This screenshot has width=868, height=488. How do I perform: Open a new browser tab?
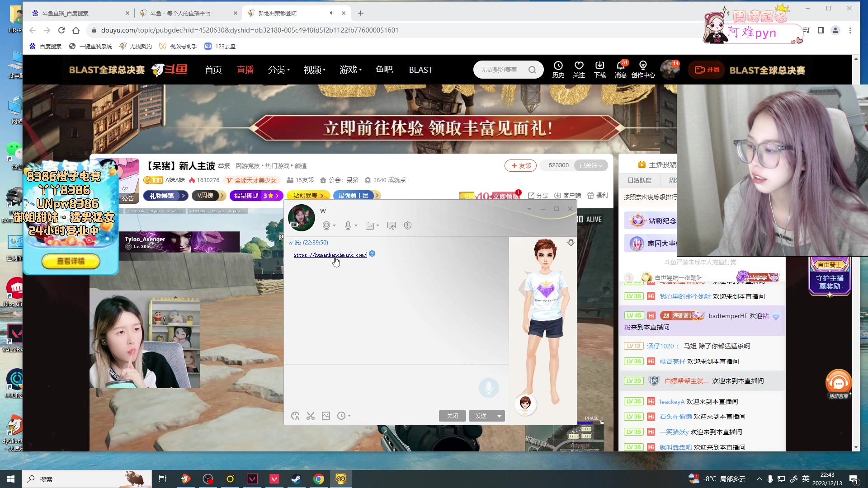pos(360,13)
